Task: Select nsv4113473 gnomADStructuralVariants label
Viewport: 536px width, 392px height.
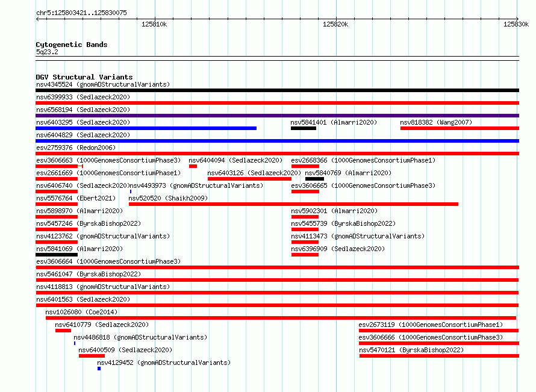Action: pos(358,236)
